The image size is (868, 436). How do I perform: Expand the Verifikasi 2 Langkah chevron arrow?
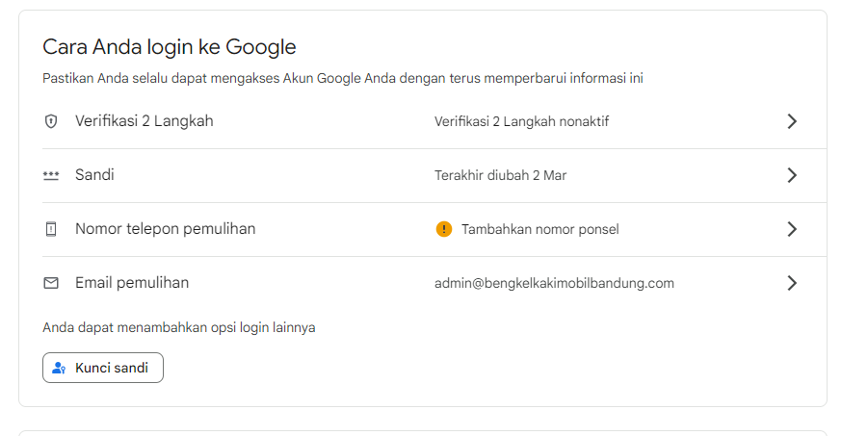(x=792, y=121)
